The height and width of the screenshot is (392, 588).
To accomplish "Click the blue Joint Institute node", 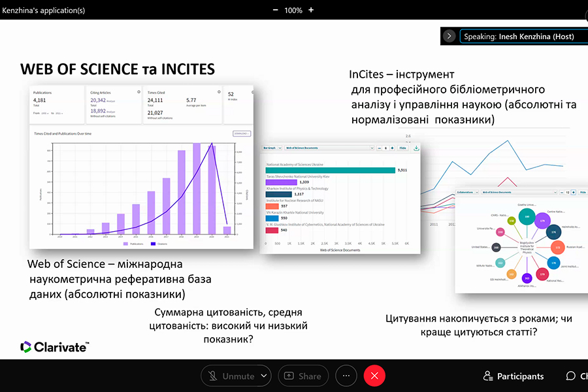I will [x=553, y=263].
